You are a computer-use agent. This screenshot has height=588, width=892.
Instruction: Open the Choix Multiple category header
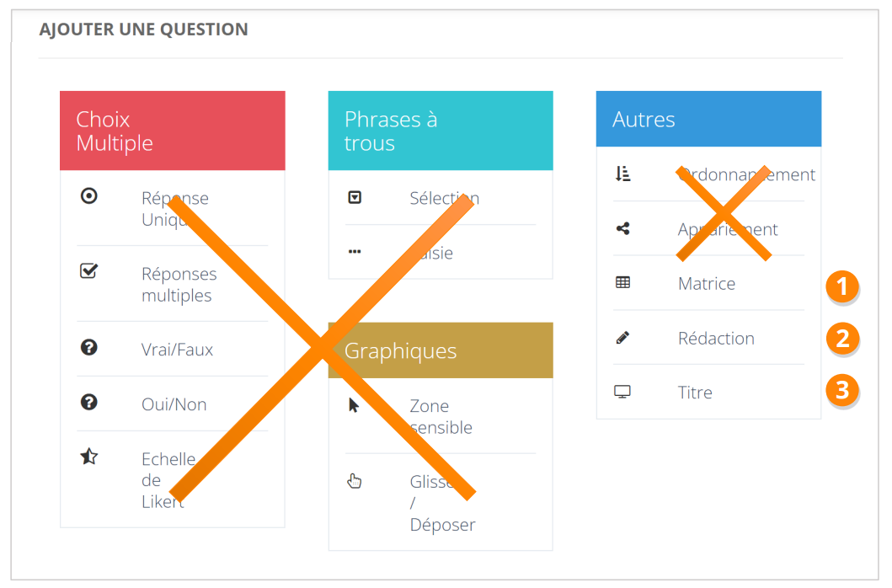coord(172,131)
